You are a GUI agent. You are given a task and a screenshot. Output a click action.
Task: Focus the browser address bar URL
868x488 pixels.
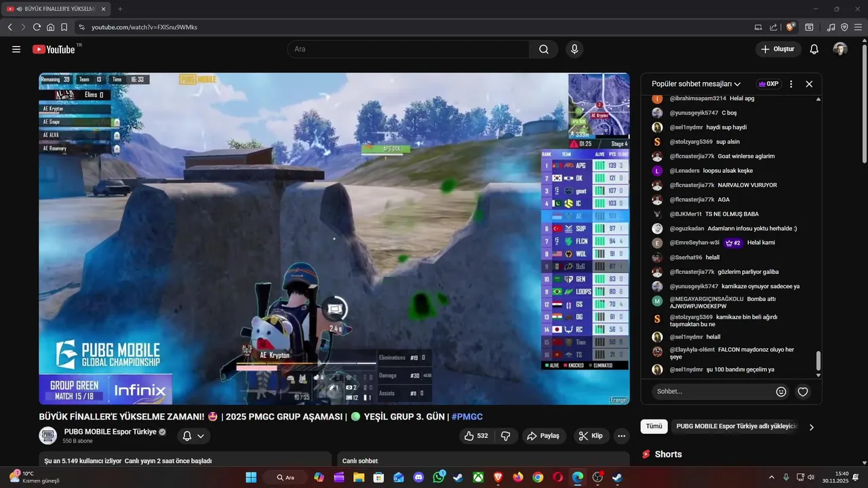pos(144,27)
